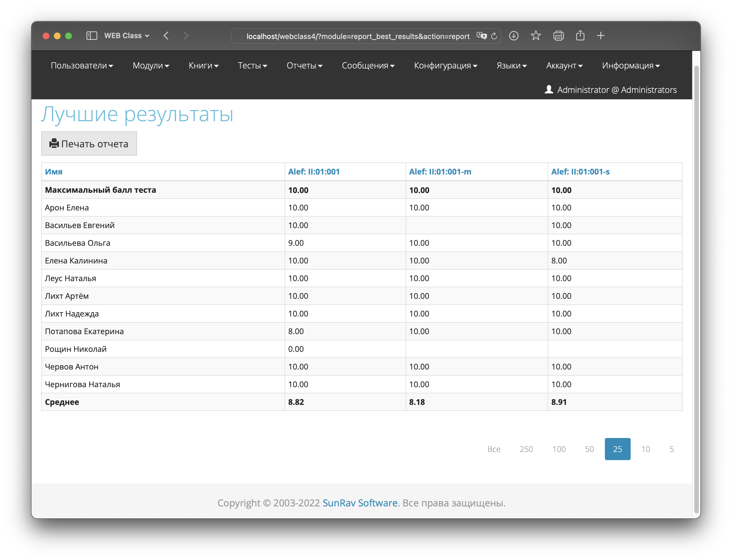The width and height of the screenshot is (732, 560).
Task: Click the translate page icon
Action: [x=481, y=36]
